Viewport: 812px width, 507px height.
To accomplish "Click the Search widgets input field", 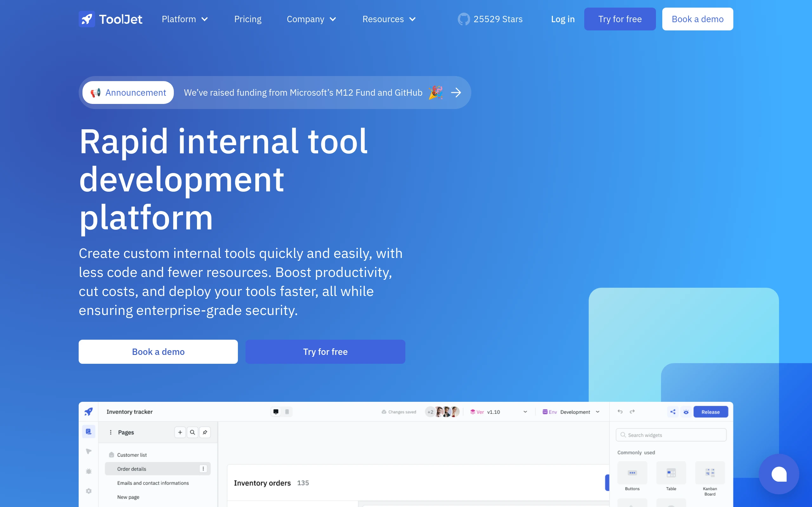I will pyautogui.click(x=671, y=435).
